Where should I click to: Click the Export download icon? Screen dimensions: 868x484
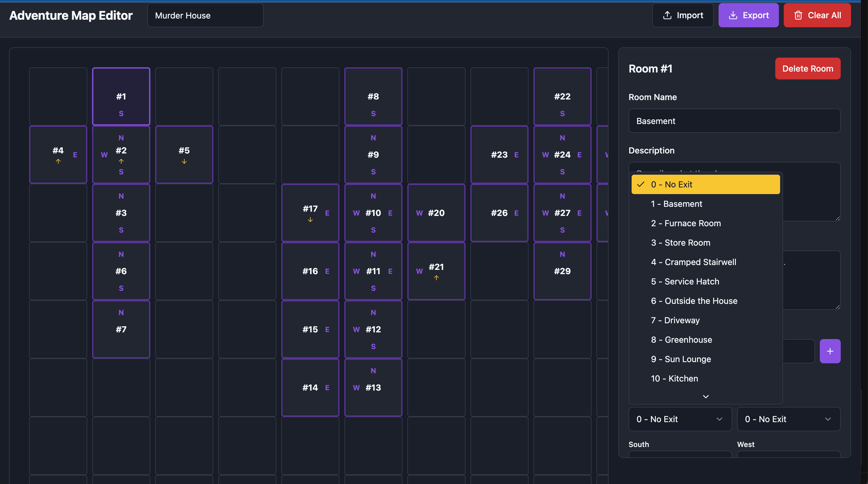733,15
